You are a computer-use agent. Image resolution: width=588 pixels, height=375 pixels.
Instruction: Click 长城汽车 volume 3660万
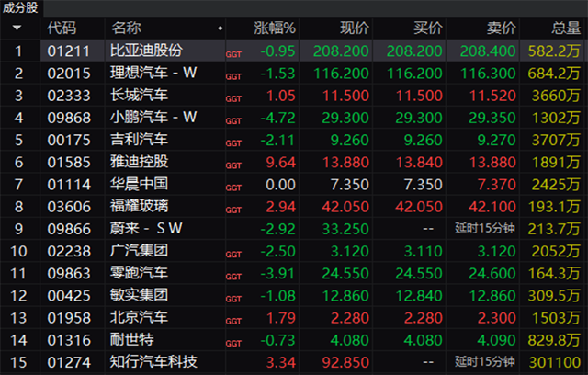coord(556,96)
